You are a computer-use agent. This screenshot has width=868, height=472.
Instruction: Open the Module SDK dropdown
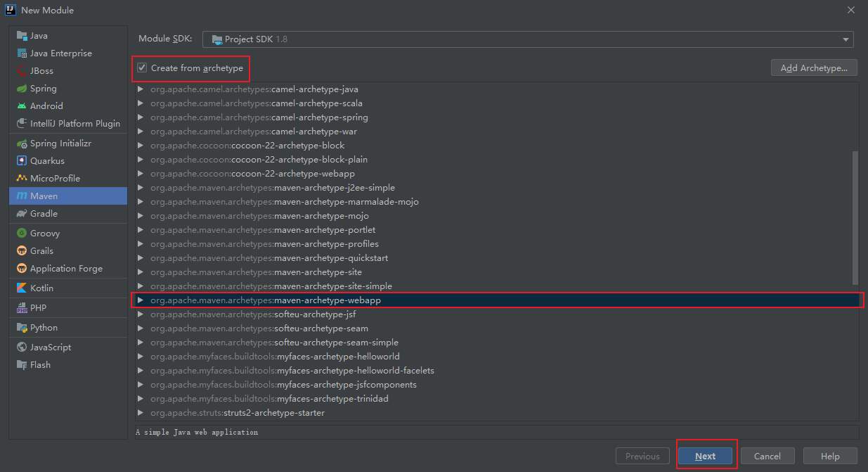pyautogui.click(x=528, y=39)
